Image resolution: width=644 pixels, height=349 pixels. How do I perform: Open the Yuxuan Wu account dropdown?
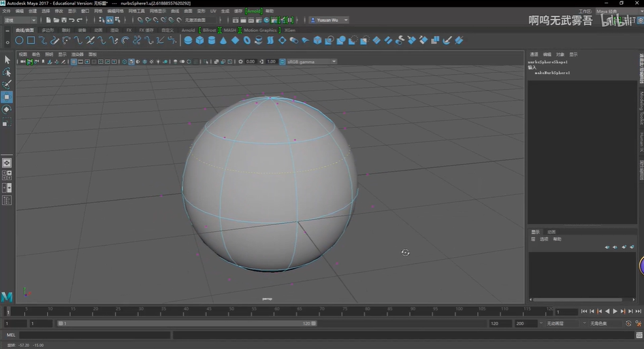(329, 20)
